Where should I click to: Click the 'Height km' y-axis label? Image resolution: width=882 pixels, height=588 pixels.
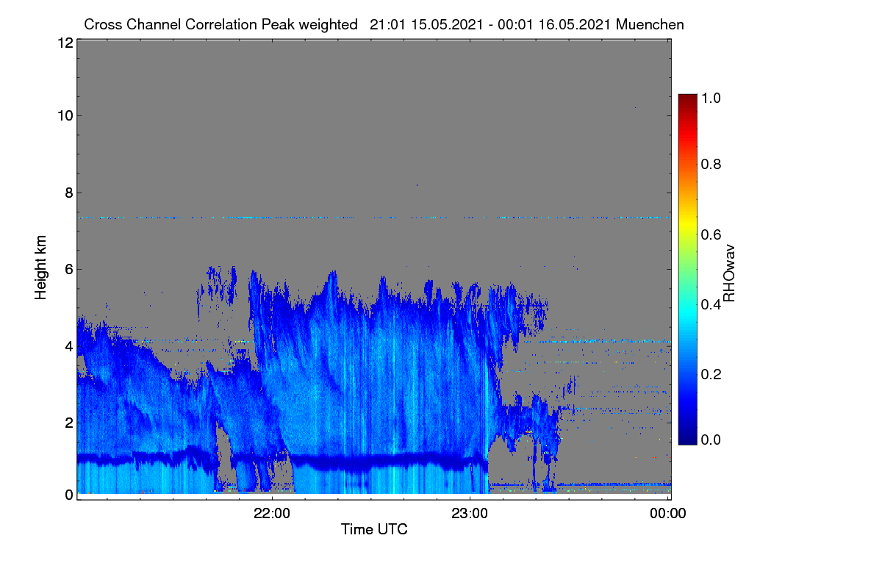[x=40, y=268]
